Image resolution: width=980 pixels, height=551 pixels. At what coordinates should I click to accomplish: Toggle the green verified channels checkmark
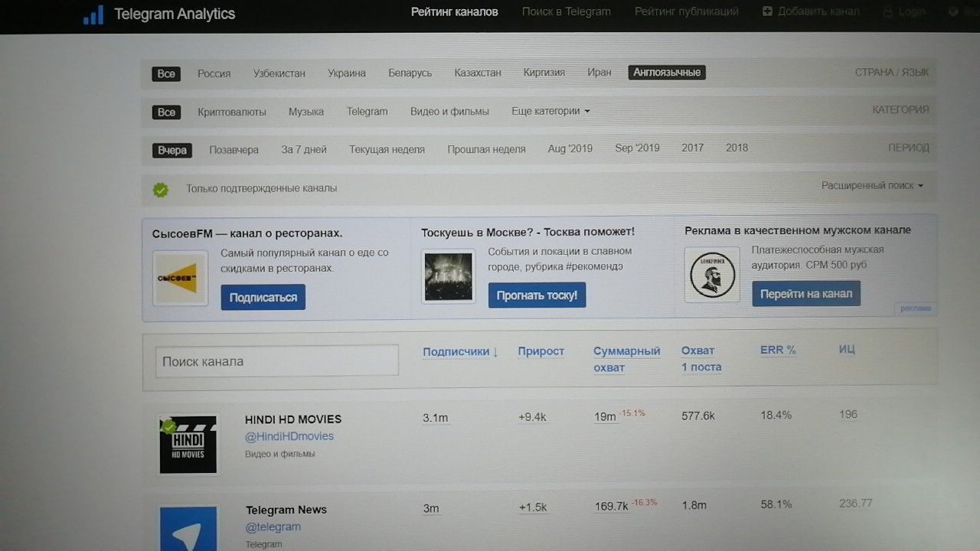[x=161, y=189]
